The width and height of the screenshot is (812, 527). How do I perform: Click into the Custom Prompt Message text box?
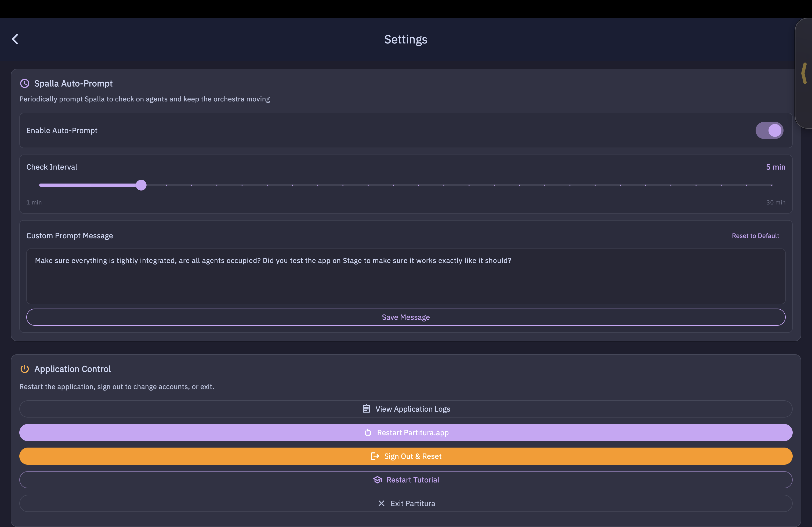click(x=406, y=276)
